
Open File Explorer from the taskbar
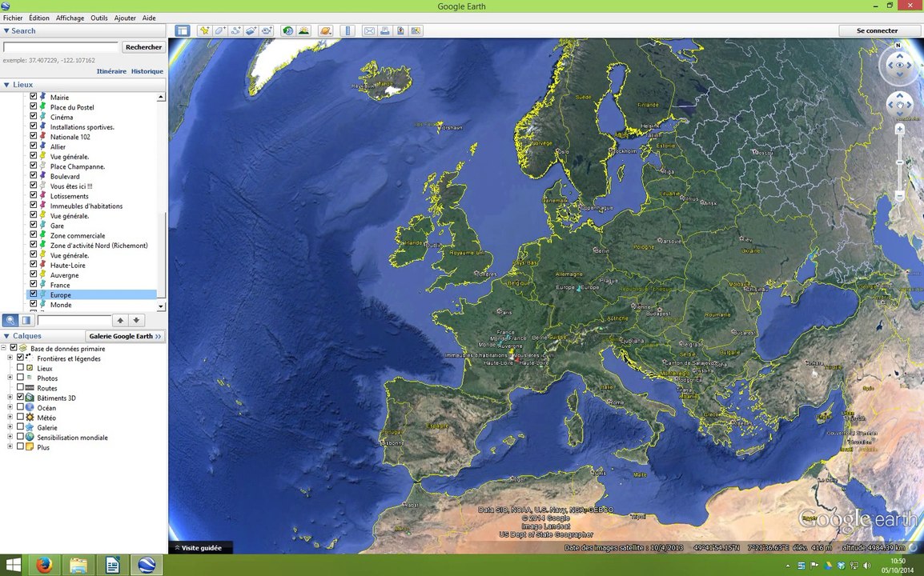78,566
